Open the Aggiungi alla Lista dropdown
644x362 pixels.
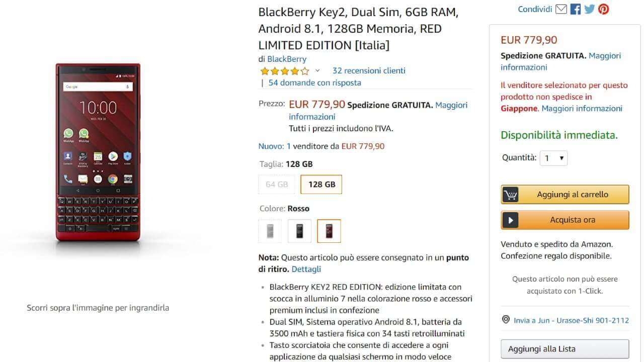click(x=565, y=349)
